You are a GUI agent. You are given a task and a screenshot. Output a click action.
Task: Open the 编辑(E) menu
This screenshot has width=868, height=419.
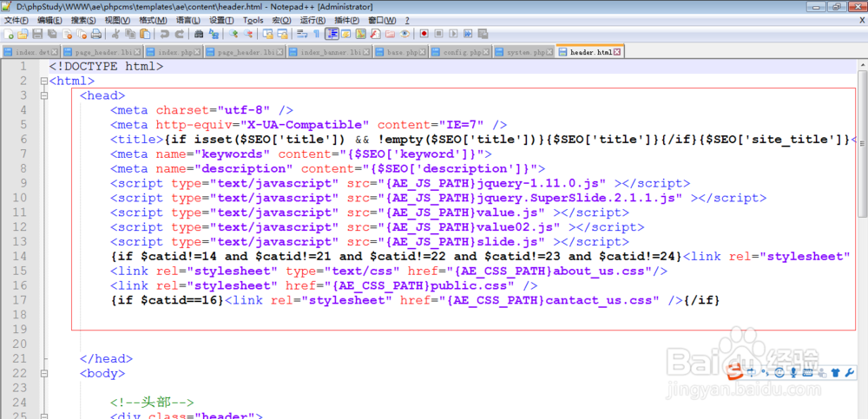(x=49, y=20)
